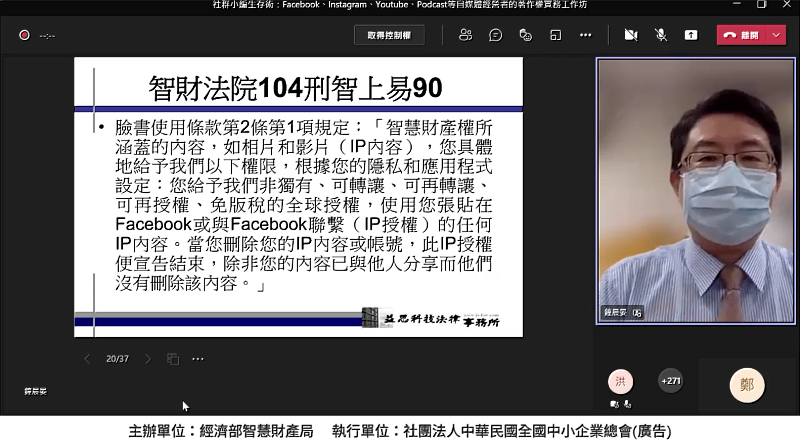Viewport: 800px width, 440px height.
Task: Advance to the next slide
Action: [x=148, y=359]
